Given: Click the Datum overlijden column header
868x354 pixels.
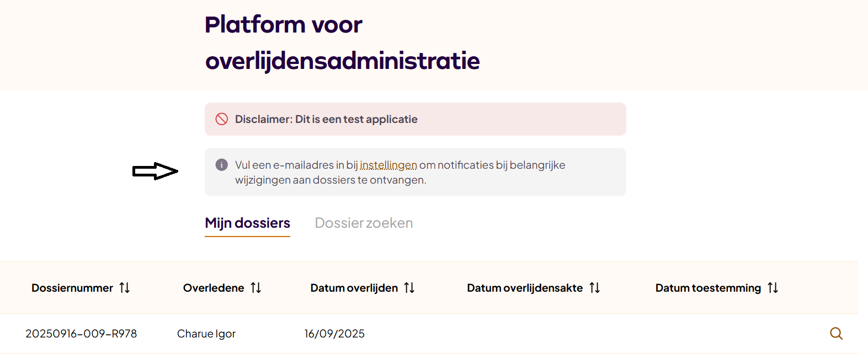Looking at the screenshot, I should pos(354,287).
